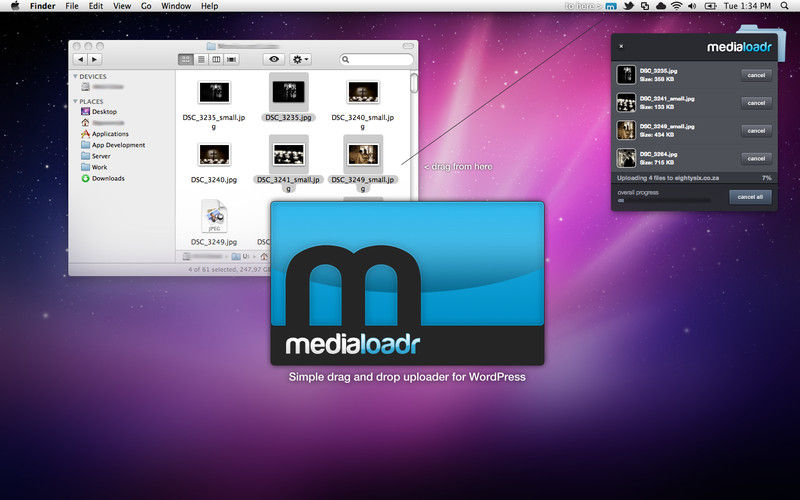Image resolution: width=800 pixels, height=500 pixels.
Task: Select DSC_3249_small.jpg thumbnail in Finder
Action: [363, 155]
